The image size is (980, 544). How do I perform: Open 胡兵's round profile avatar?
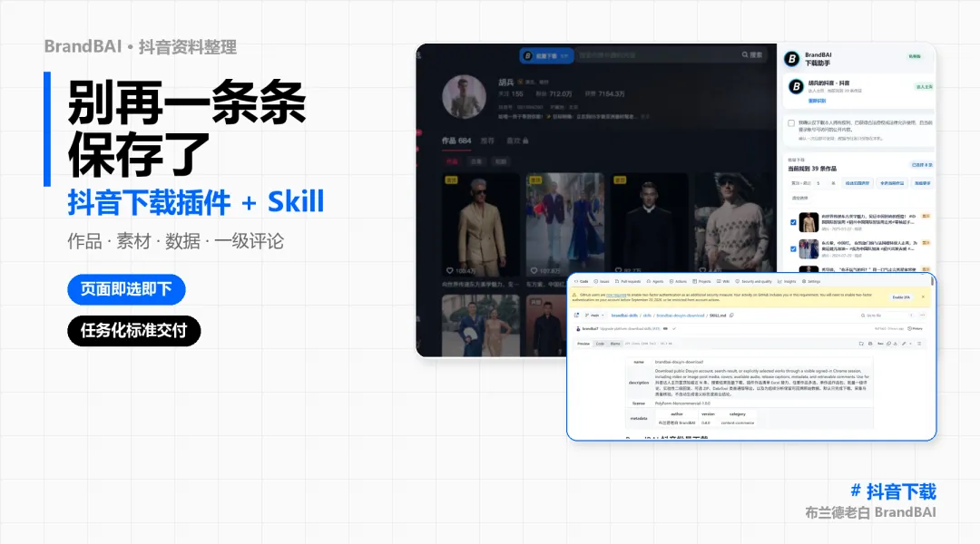point(464,97)
